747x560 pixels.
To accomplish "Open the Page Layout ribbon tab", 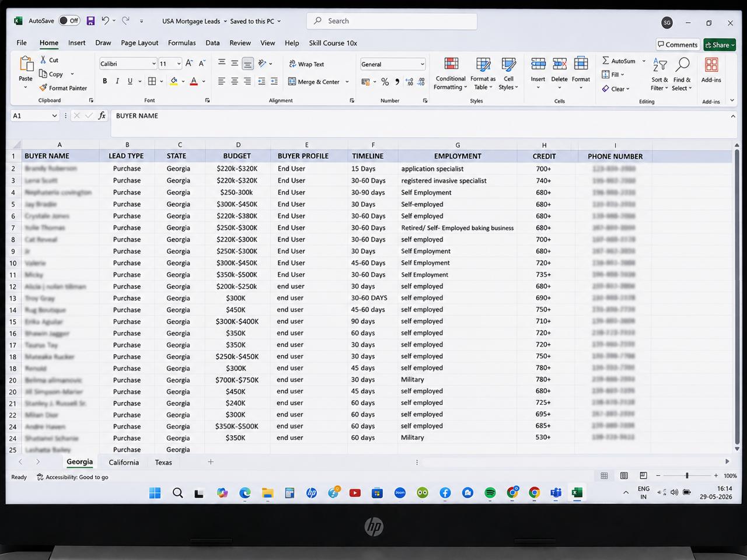I will [x=139, y=43].
